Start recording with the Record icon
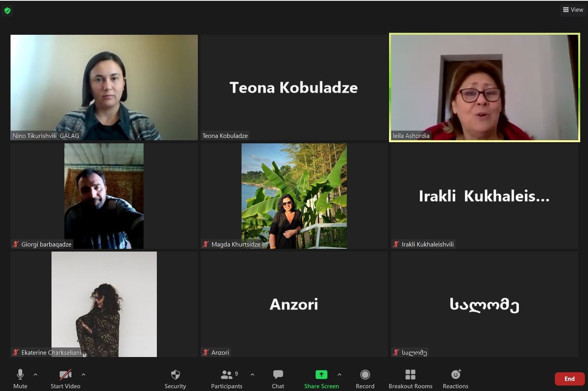 (365, 375)
